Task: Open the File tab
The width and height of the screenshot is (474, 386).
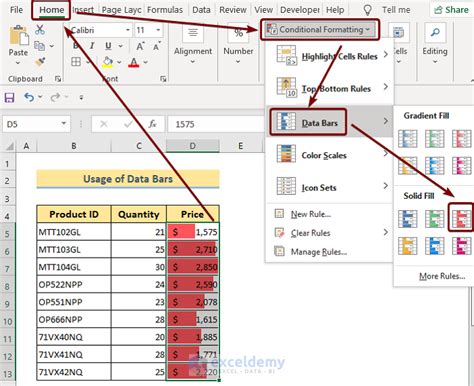Action: (x=16, y=10)
